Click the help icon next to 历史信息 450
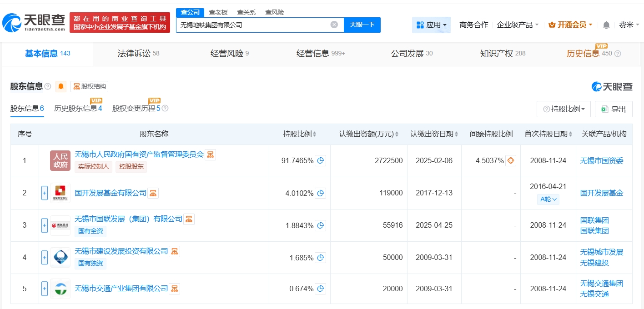644x309 pixels. pyautogui.click(x=618, y=54)
